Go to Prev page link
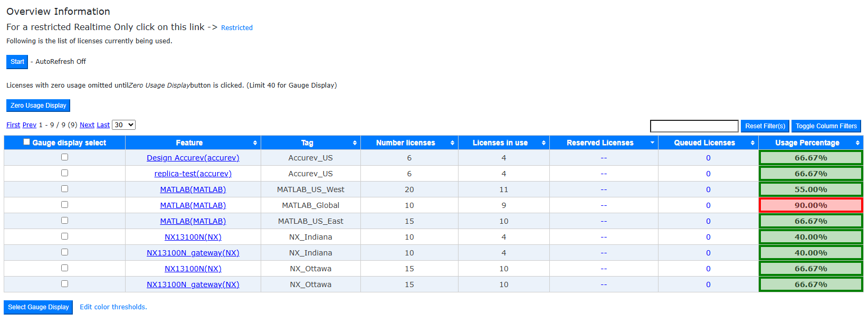This screenshot has width=868, height=323. pos(30,125)
